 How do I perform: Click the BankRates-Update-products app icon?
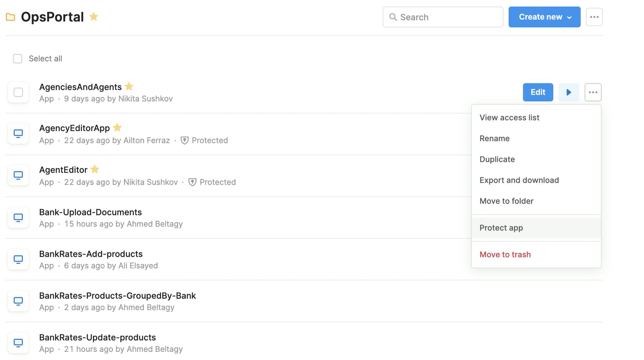[x=18, y=343]
